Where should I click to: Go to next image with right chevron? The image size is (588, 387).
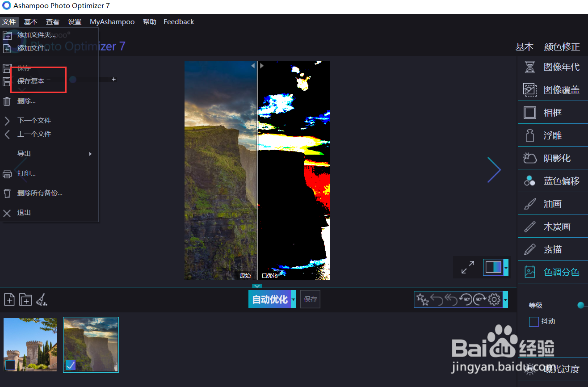pyautogui.click(x=494, y=170)
